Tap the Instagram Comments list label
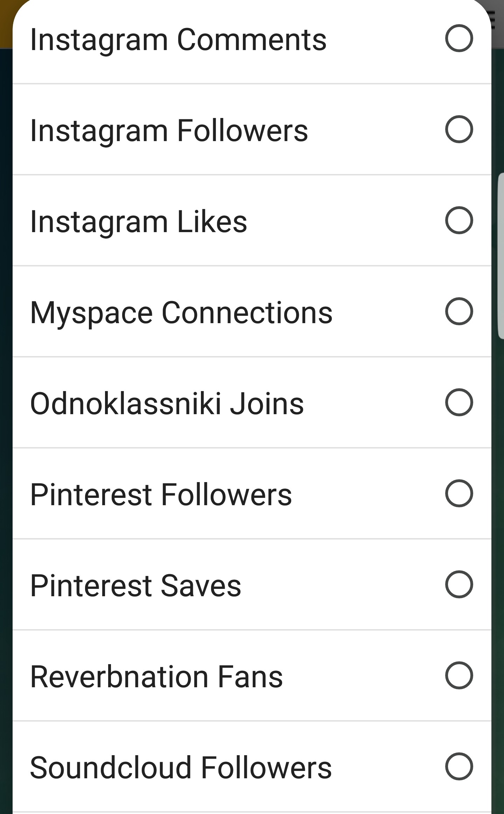The height and width of the screenshot is (814, 504). (178, 40)
